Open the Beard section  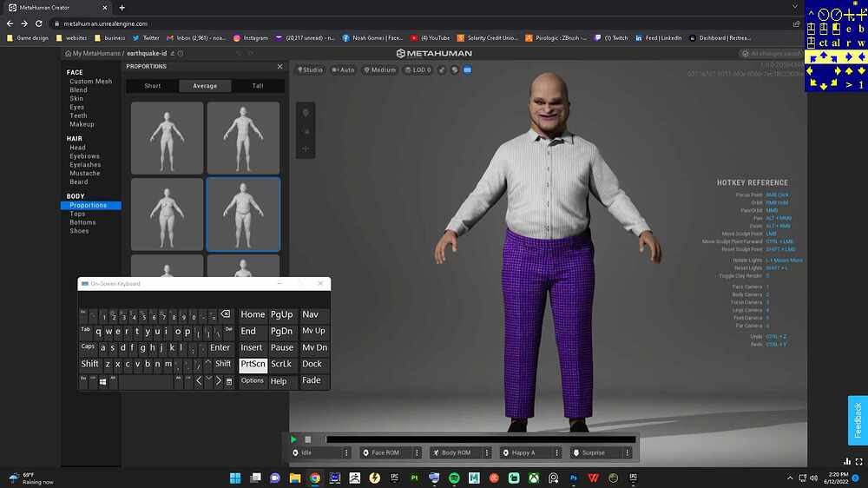pyautogui.click(x=79, y=182)
